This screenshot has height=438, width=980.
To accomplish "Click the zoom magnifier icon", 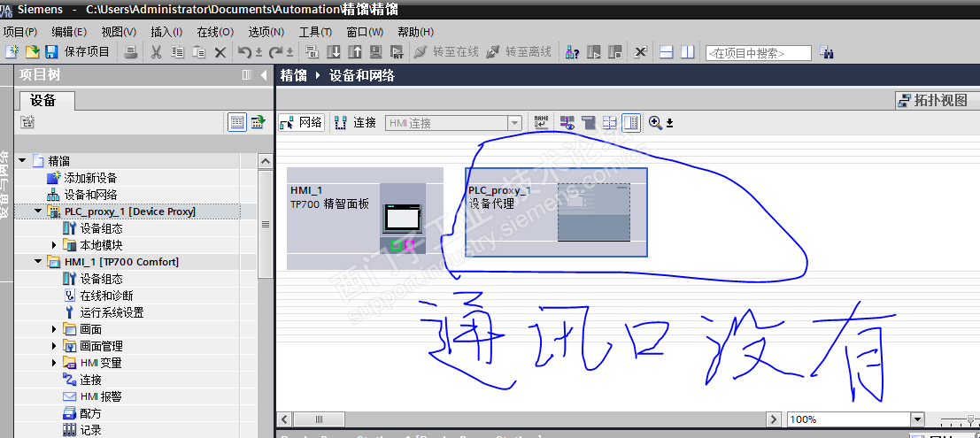I will click(x=655, y=122).
